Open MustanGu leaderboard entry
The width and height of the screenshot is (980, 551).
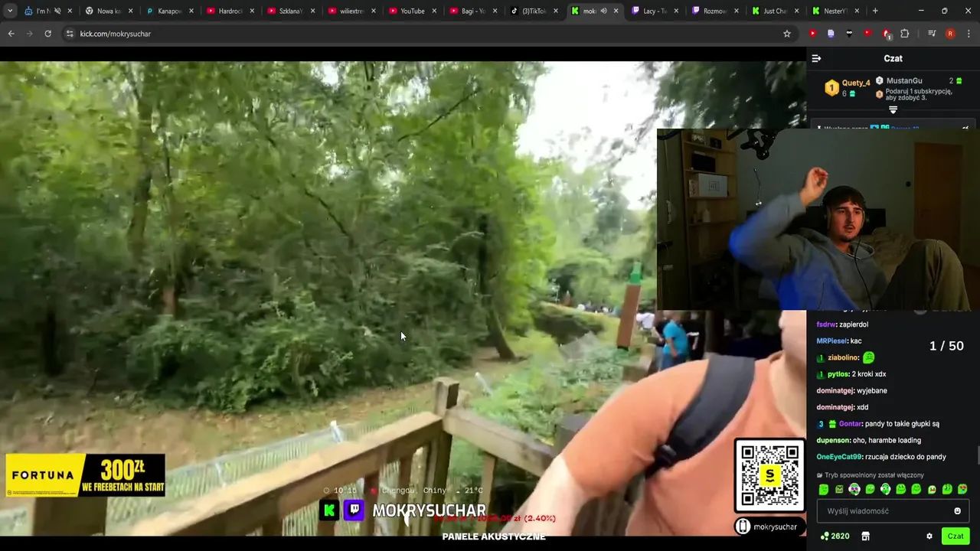click(903, 80)
